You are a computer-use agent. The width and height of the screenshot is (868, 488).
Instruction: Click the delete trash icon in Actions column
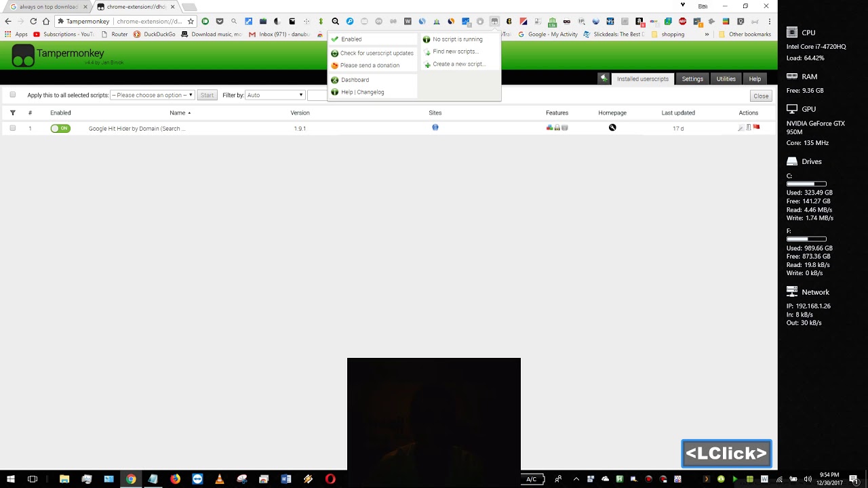click(749, 127)
